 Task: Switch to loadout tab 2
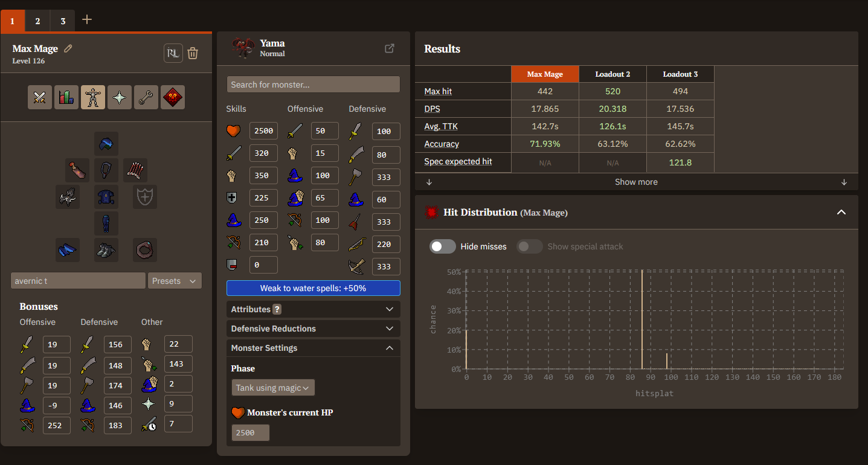pos(37,21)
